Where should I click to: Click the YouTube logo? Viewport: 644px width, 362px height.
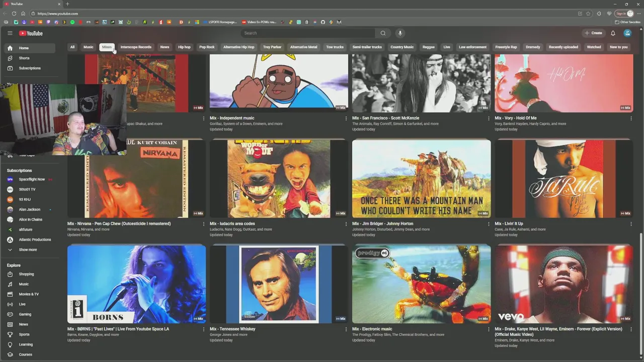[31, 33]
